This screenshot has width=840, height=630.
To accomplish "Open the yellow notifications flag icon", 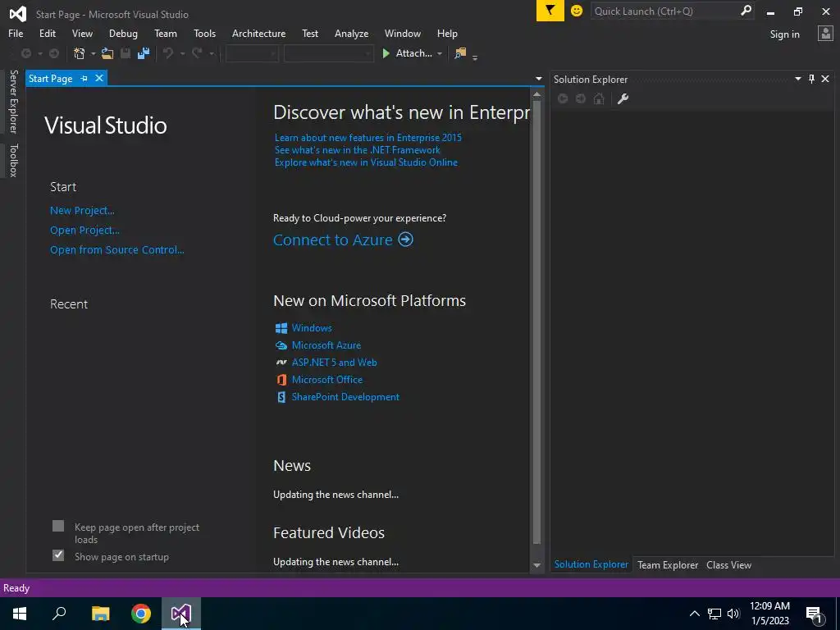I will [550, 11].
